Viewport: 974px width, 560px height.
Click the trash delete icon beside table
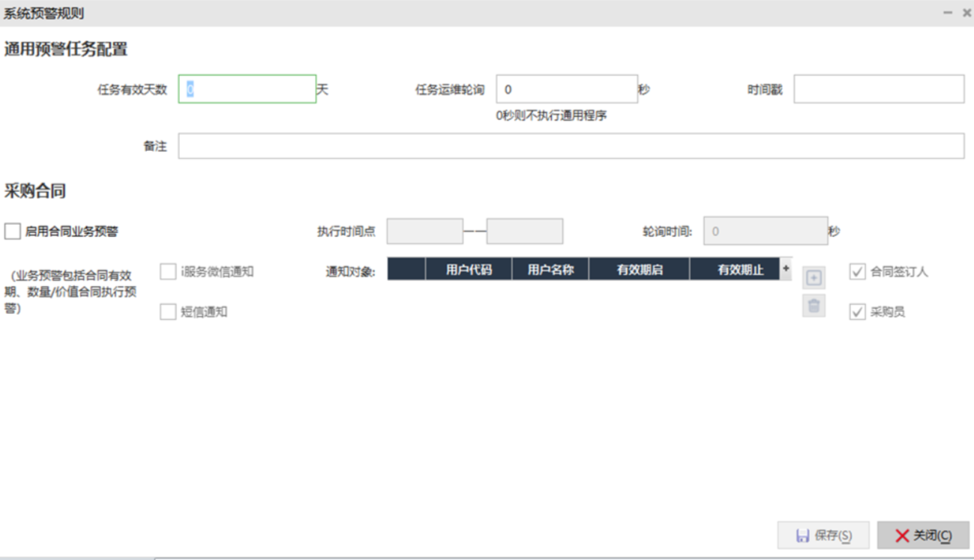814,306
